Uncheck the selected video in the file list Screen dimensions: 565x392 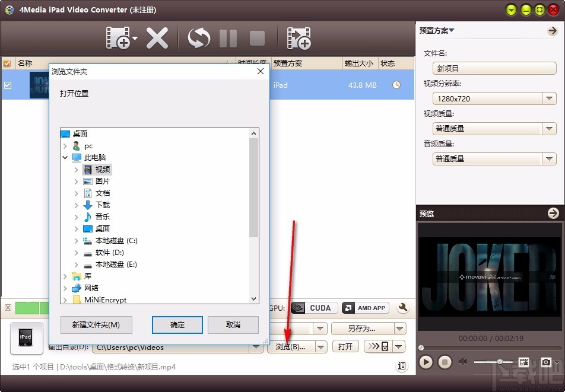[x=8, y=85]
